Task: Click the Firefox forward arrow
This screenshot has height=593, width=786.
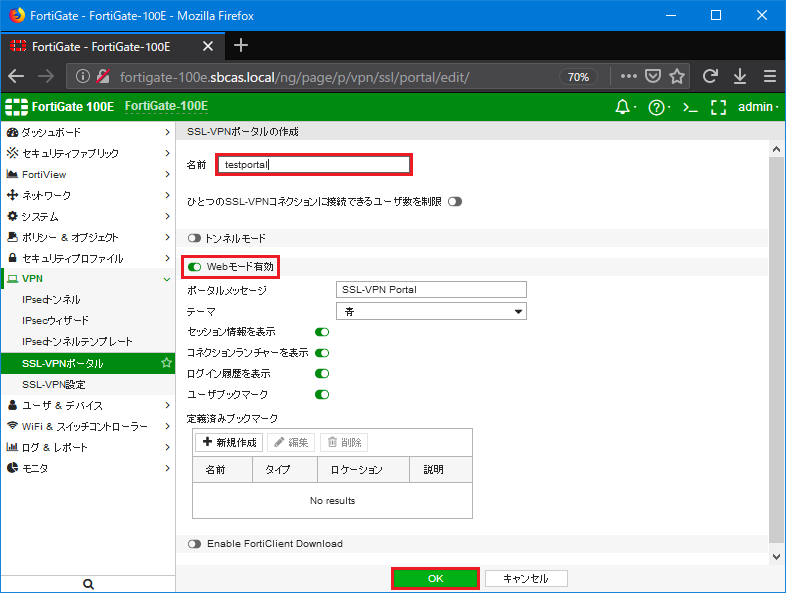Action: (46, 76)
